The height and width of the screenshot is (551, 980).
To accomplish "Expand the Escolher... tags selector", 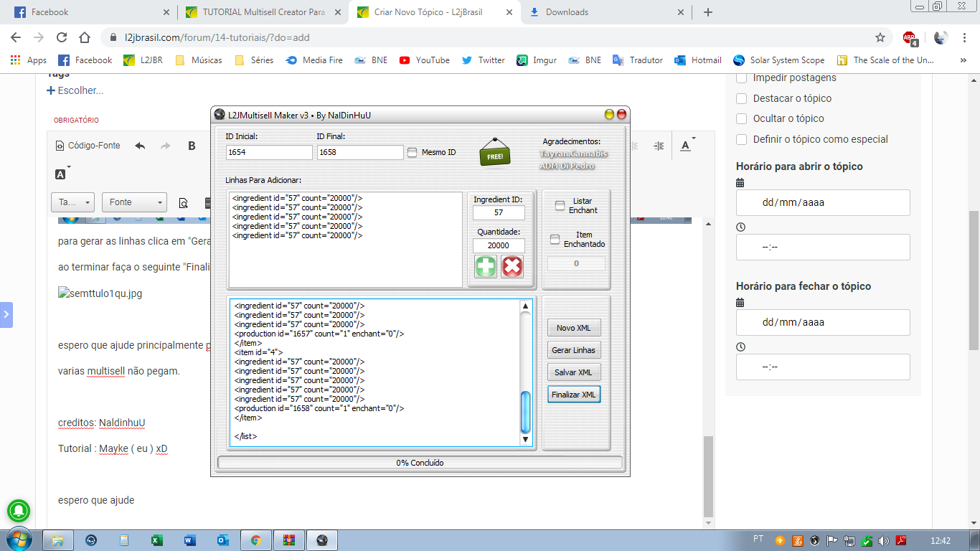I will [x=75, y=90].
